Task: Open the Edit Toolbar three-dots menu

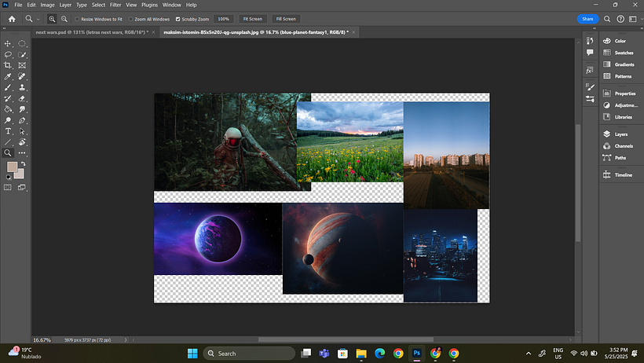Action: 22,153
